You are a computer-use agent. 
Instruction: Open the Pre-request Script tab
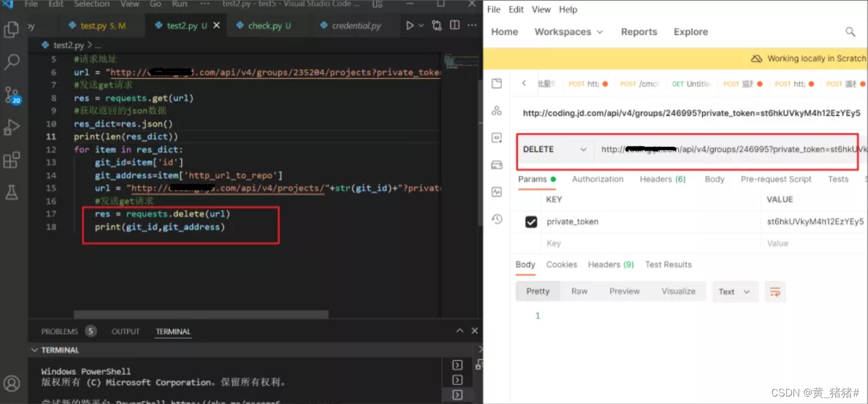click(776, 179)
